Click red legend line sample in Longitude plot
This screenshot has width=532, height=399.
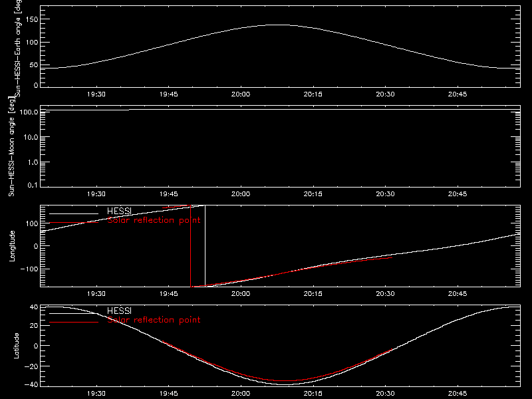coord(74,223)
